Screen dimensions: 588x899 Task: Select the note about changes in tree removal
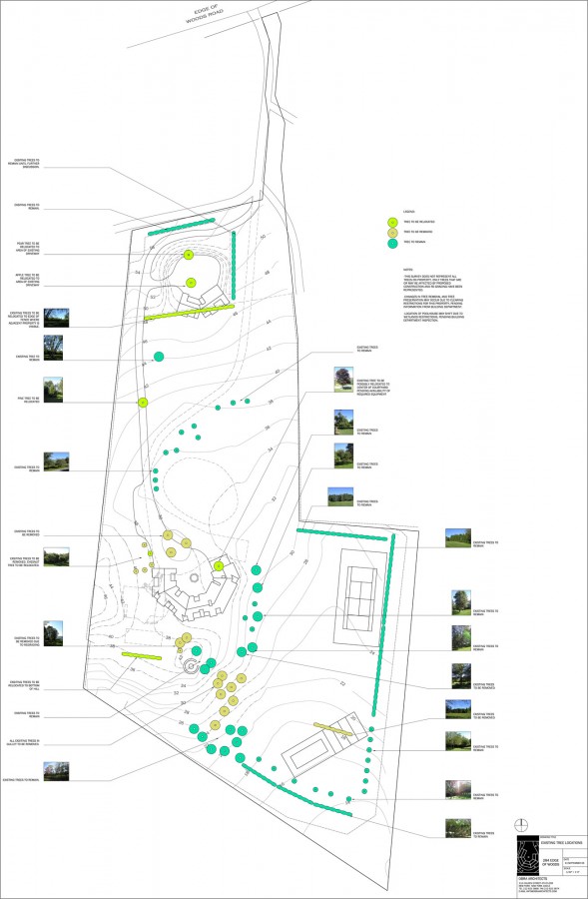[433, 304]
